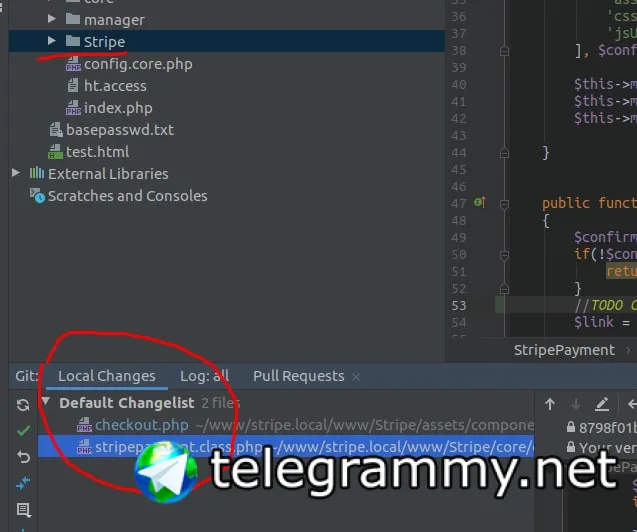This screenshot has width=637, height=532.
Task: Click the back arrow in diff toolbar
Action: click(632, 404)
